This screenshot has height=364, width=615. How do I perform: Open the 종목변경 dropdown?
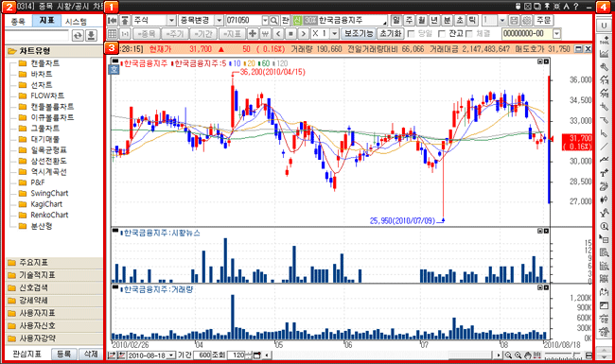click(x=220, y=21)
